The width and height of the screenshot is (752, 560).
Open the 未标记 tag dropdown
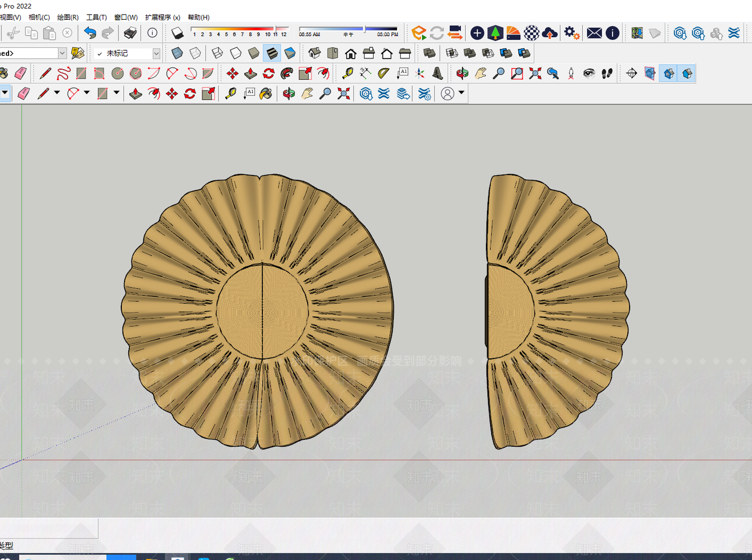(156, 54)
